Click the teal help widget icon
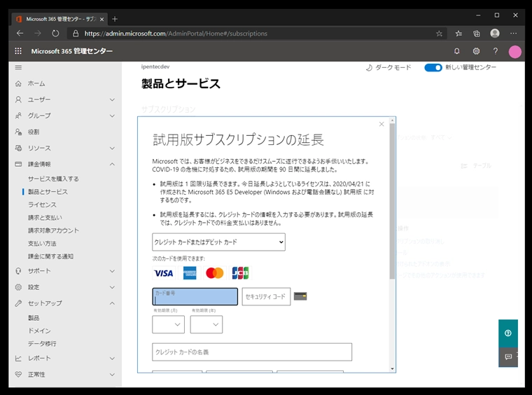 tap(508, 333)
